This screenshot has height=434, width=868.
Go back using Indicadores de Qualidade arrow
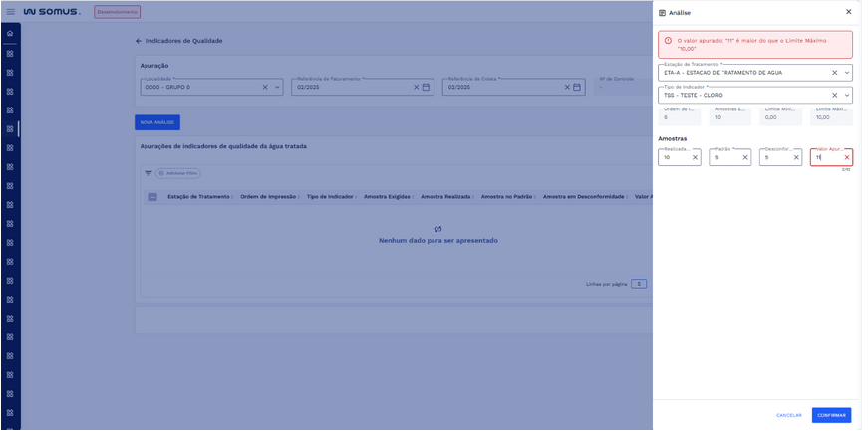click(139, 41)
